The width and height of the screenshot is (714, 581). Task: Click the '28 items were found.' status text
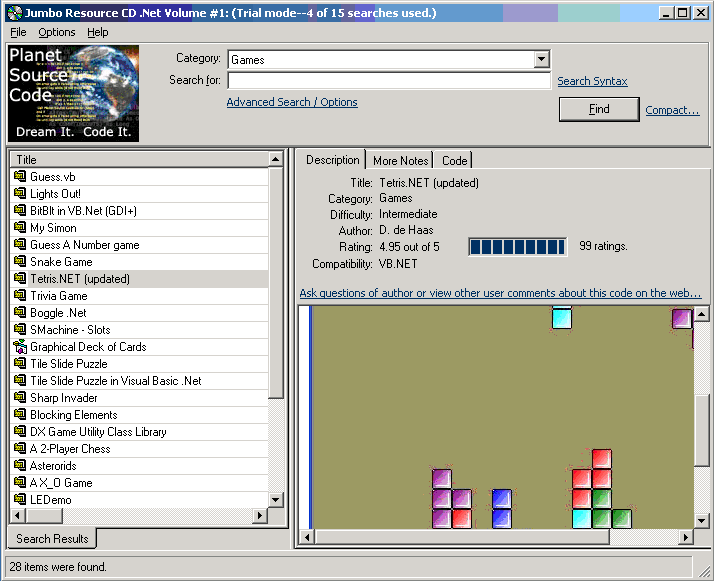tap(58, 567)
